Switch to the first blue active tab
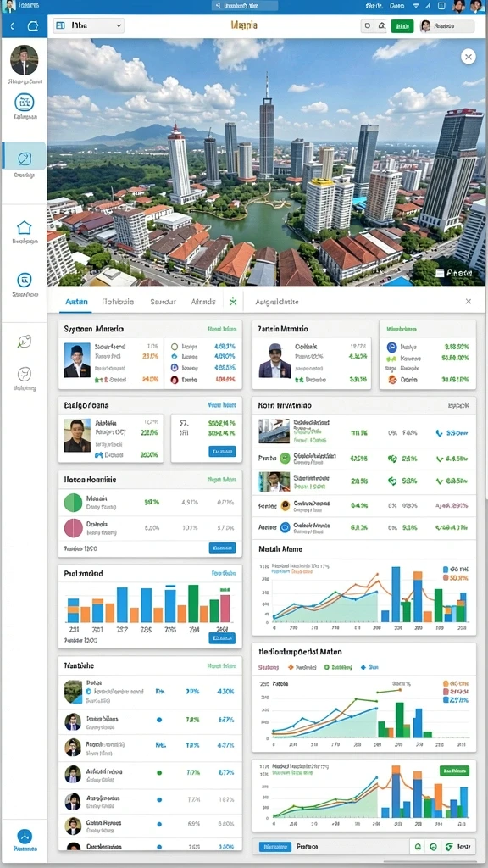Screen dimensions: 488x868 [76, 302]
